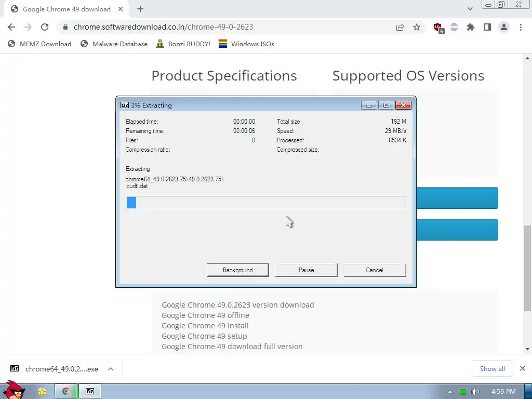View site security lock info
532x399 pixels.
coord(65,27)
